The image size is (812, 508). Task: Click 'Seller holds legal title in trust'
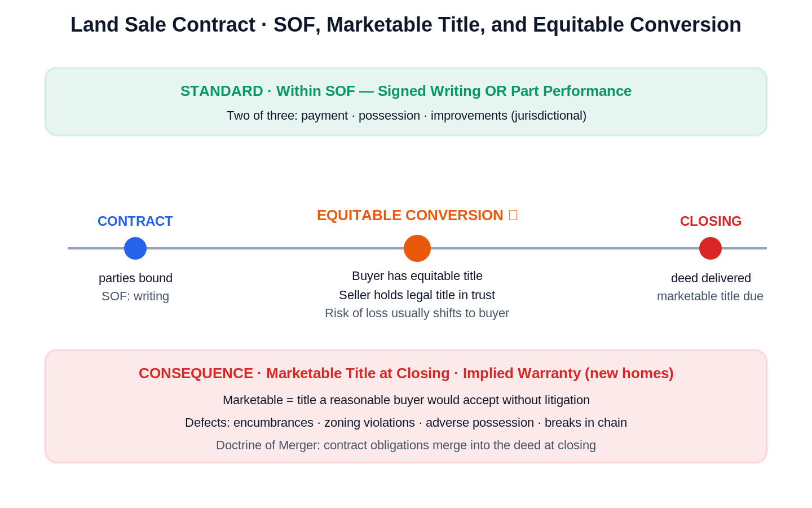coord(417,295)
